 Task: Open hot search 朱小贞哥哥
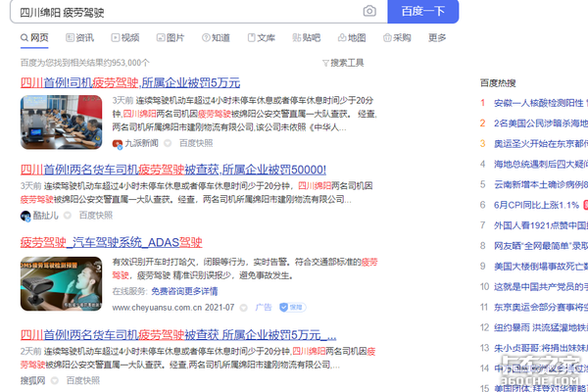pyautogui.click(x=540, y=348)
